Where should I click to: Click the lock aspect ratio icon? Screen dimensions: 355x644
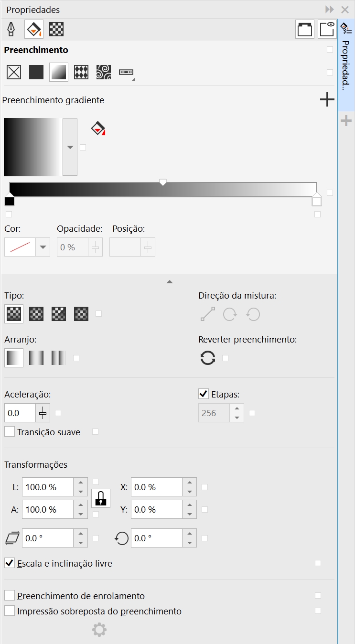[x=101, y=499]
